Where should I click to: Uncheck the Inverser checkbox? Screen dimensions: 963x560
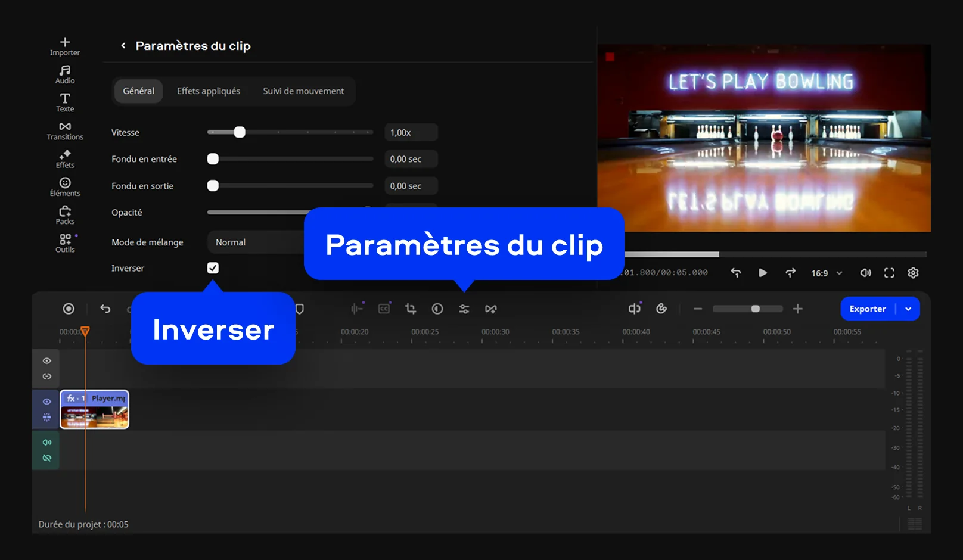[x=213, y=268]
